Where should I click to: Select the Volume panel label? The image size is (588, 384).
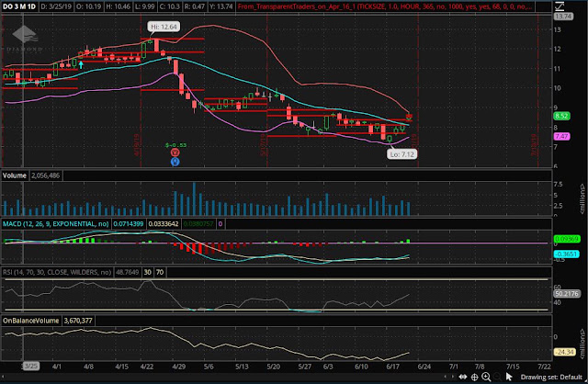tap(15, 175)
